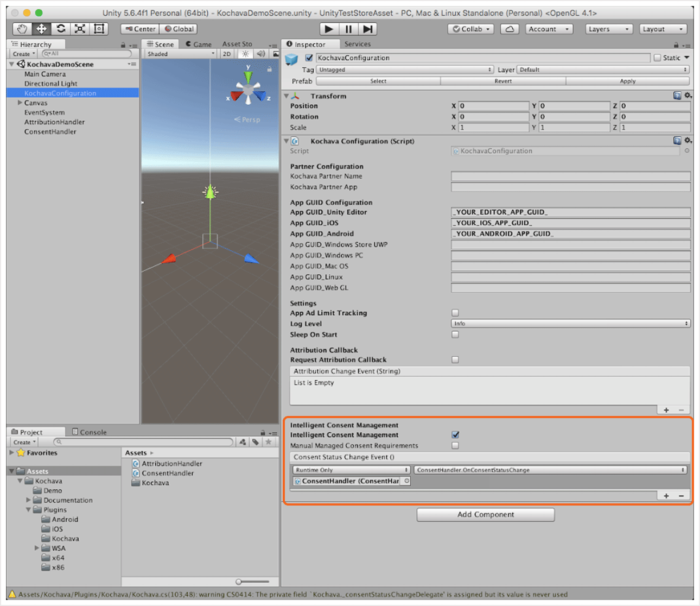Open the Account menu button
The height and width of the screenshot is (606, 700).
pos(549,29)
